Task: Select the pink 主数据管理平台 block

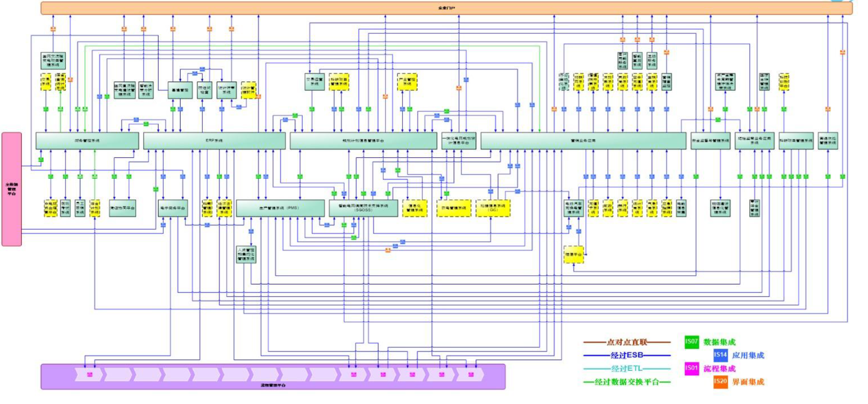Action: click(12, 189)
